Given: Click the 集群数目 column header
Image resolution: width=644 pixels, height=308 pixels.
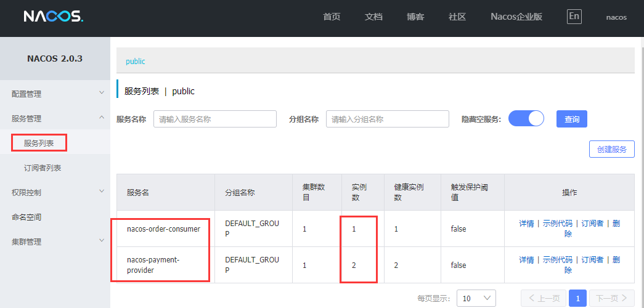Looking at the screenshot, I should point(314,193).
